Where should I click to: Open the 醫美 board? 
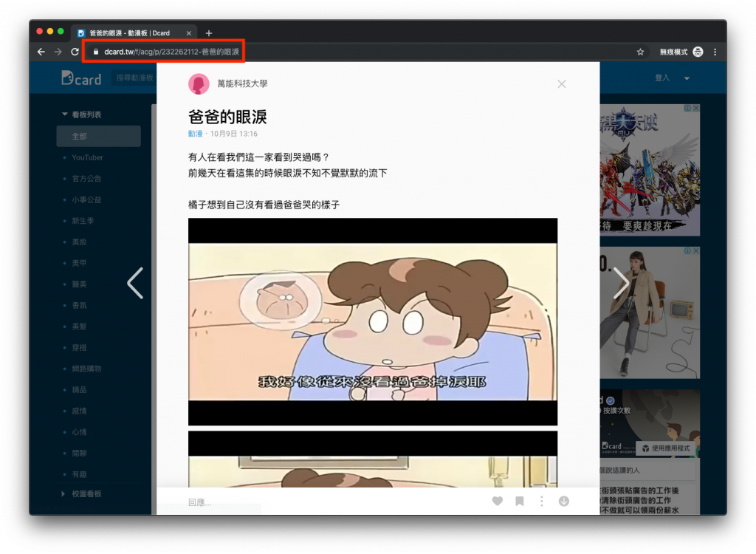[x=79, y=284]
